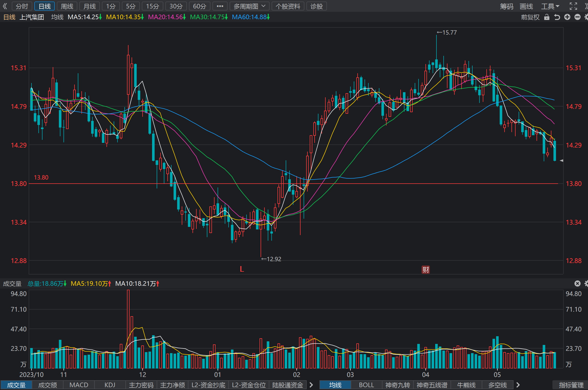Switch to 周线 weekly chart

point(67,6)
